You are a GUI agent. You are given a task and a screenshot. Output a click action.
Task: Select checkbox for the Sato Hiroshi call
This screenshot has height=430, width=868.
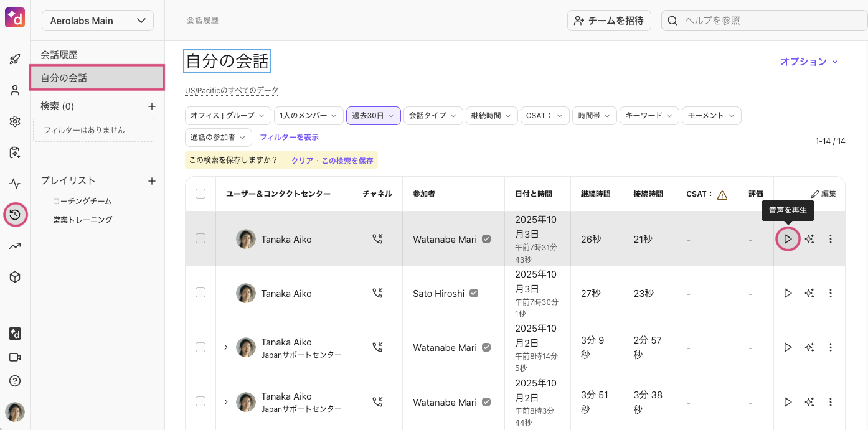click(200, 292)
